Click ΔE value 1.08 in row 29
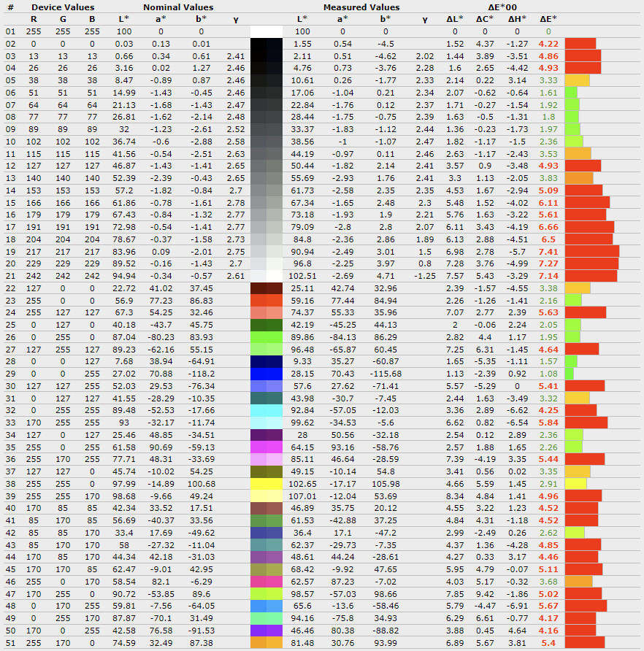Screen dimensions: 644x651 pos(548,374)
